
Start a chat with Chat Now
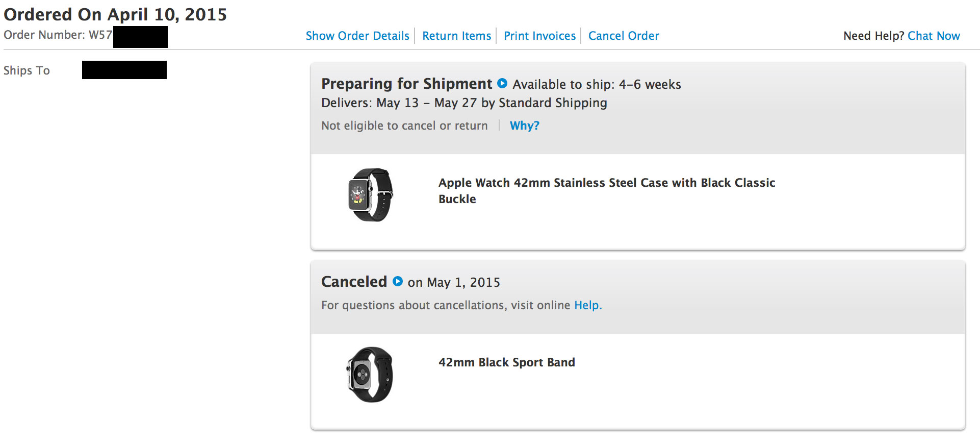934,36
